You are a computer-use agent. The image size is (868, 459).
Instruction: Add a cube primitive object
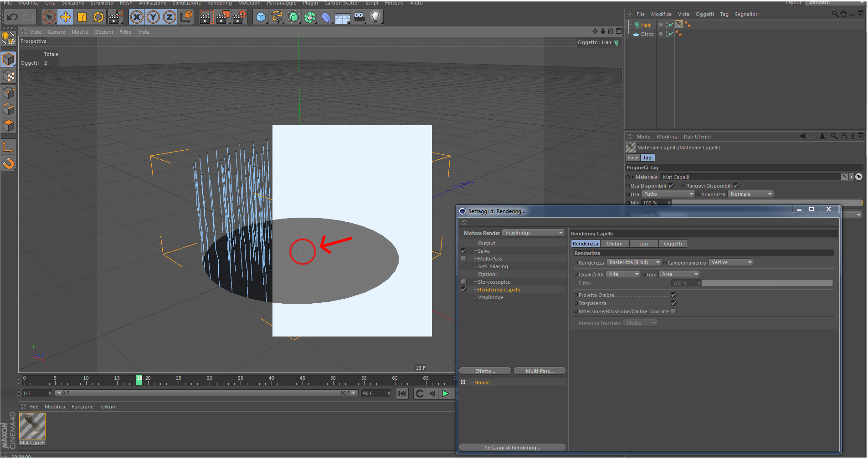tap(261, 17)
